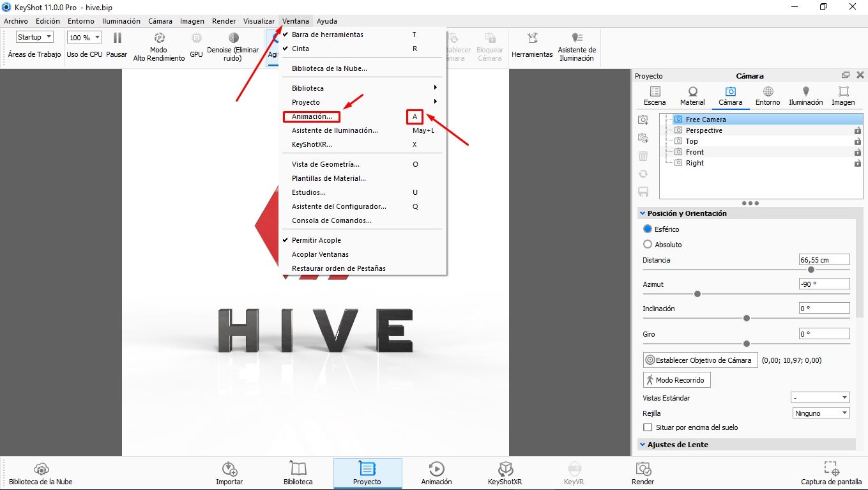
Task: Toggle lock on Top camera
Action: point(858,142)
